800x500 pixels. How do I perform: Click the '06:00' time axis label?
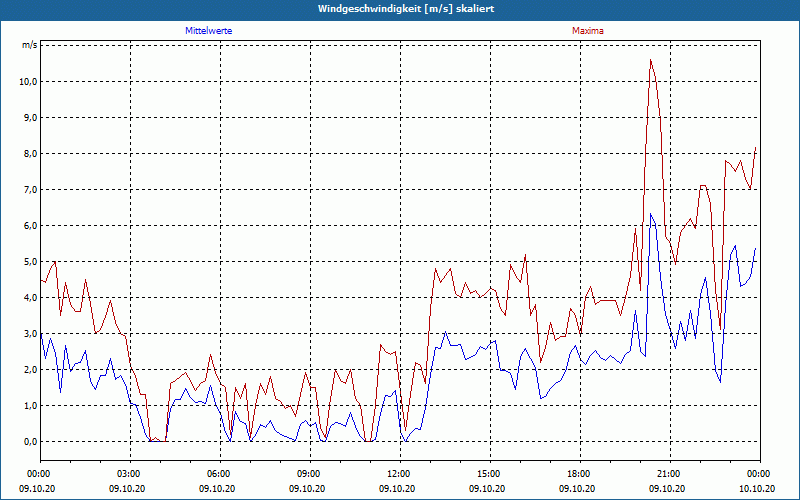(x=220, y=474)
